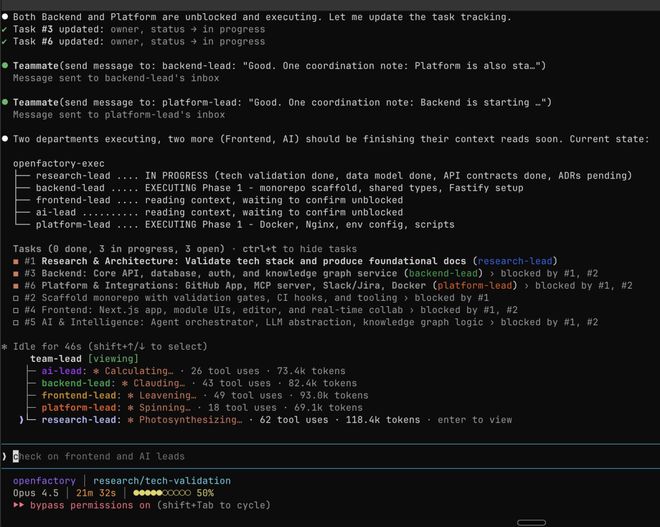Expand the team-lead node in the agent tree
The image size is (660, 527).
click(54, 358)
